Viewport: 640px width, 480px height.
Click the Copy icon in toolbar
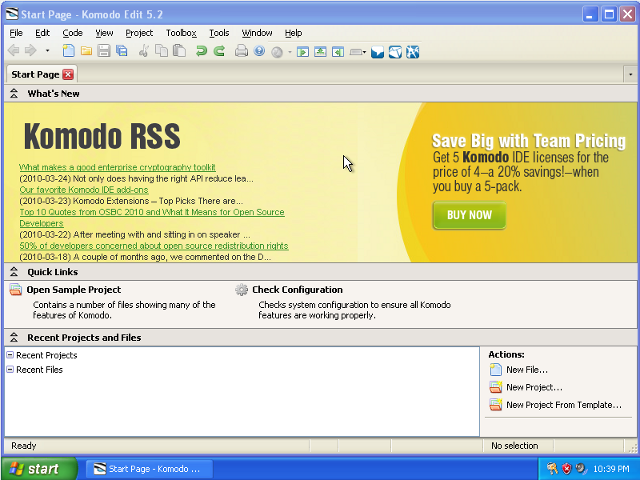pyautogui.click(x=162, y=51)
